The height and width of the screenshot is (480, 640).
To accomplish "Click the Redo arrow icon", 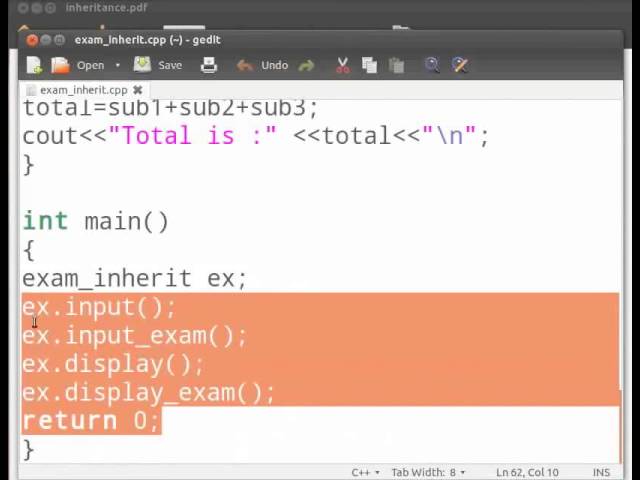I will (306, 65).
